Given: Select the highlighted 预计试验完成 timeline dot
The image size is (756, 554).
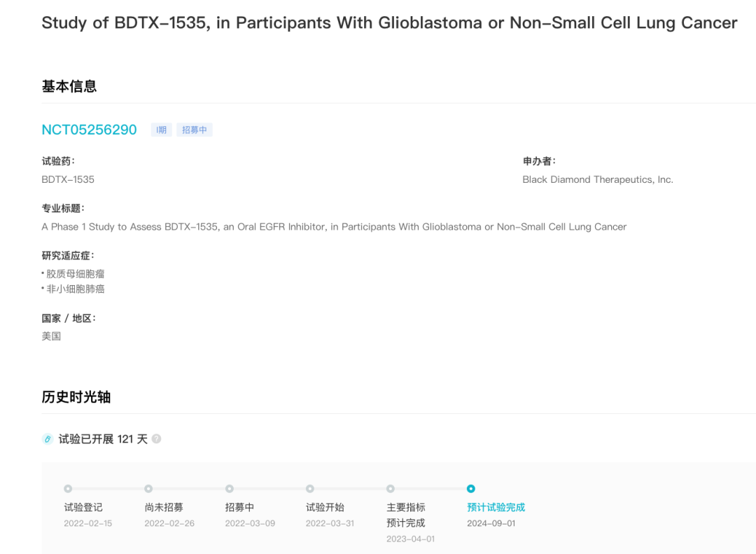Looking at the screenshot, I should click(x=471, y=489).
